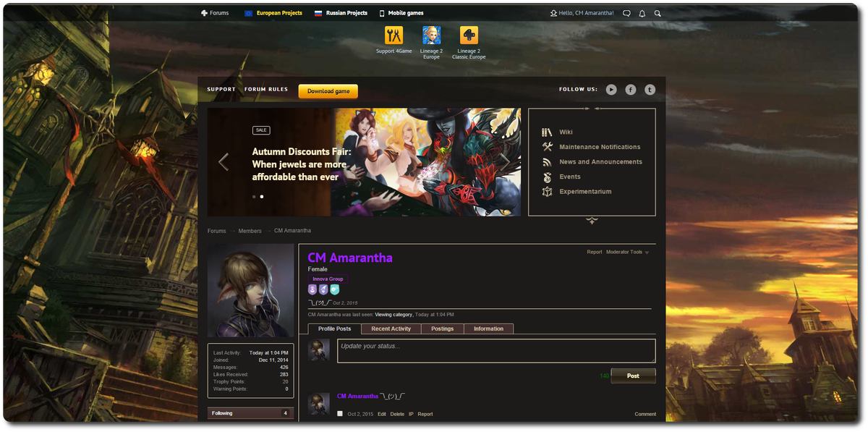Focus the Update your status field
Screen dimensions: 868x432
point(496,351)
